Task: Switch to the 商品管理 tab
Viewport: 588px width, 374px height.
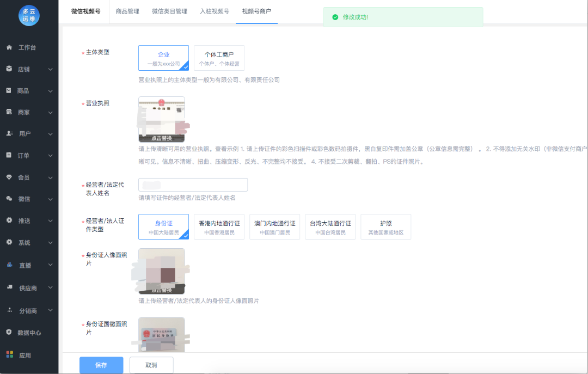Action: [x=127, y=10]
